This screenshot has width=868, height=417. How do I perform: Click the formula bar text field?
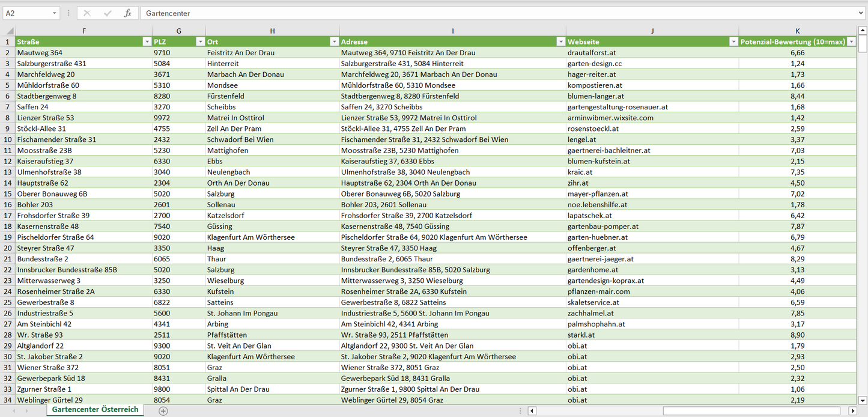[x=499, y=13]
